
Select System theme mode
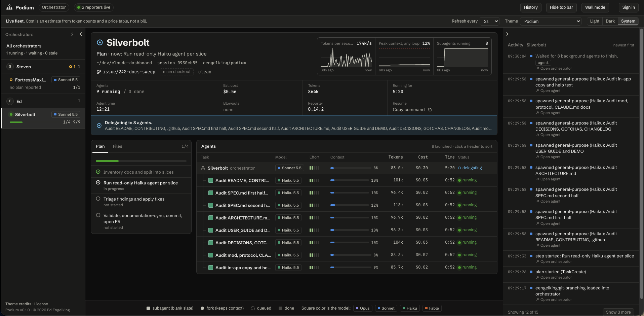[x=628, y=21]
